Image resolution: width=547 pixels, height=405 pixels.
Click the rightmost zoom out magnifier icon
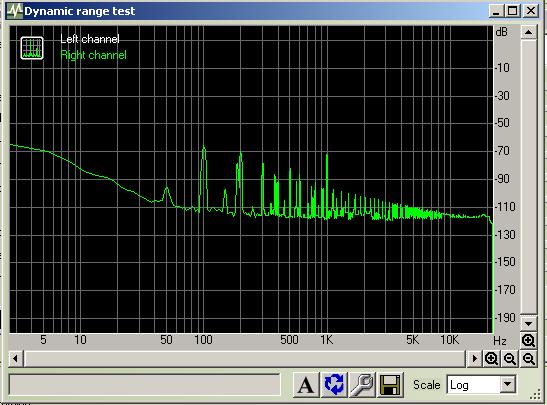pyautogui.click(x=529, y=358)
